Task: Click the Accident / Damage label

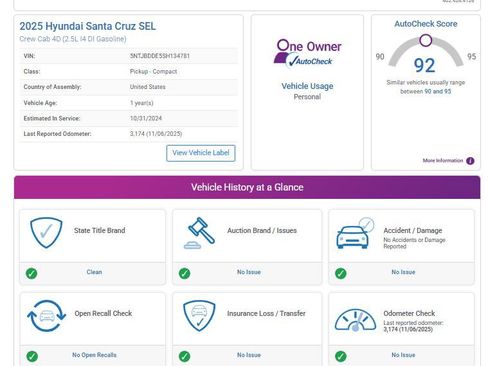Action: [x=413, y=230]
